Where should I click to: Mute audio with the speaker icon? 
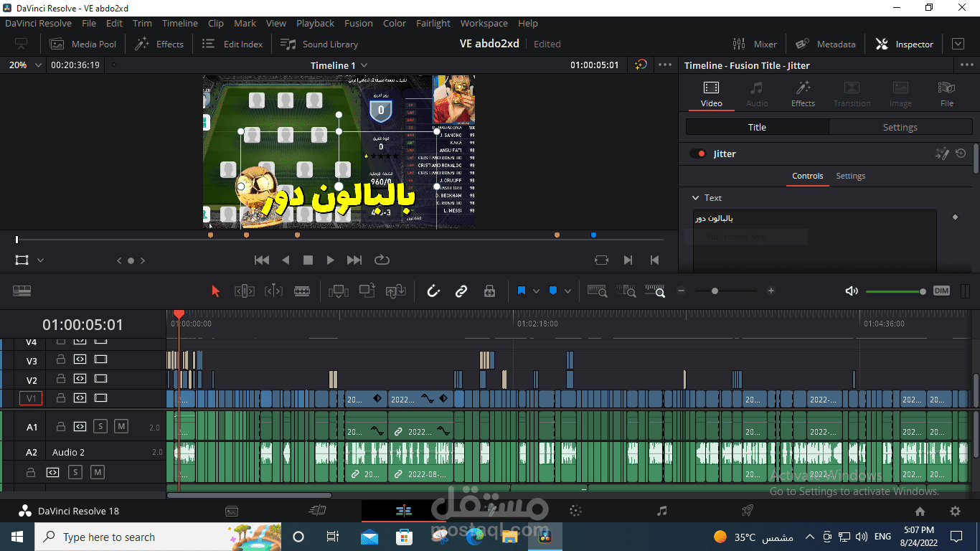(852, 291)
